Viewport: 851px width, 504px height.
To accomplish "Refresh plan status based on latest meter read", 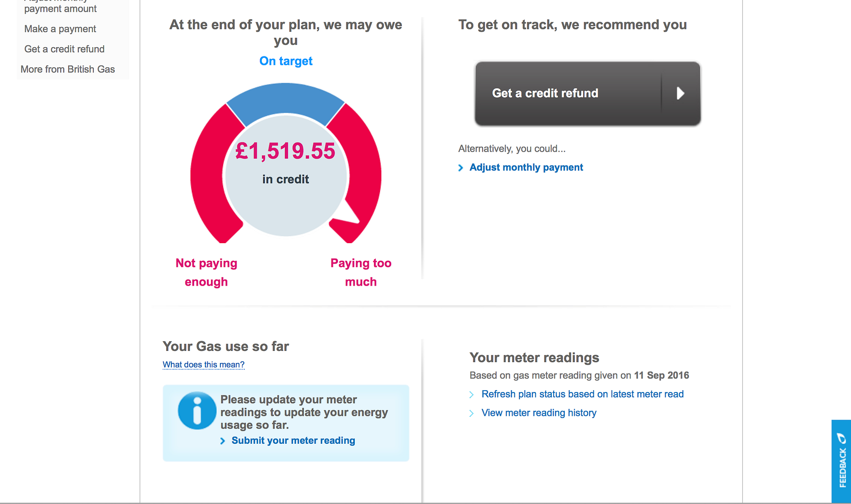I will pos(583,394).
